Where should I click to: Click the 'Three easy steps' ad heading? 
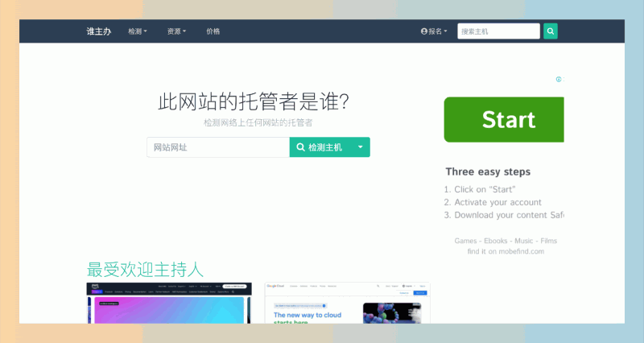click(x=488, y=171)
